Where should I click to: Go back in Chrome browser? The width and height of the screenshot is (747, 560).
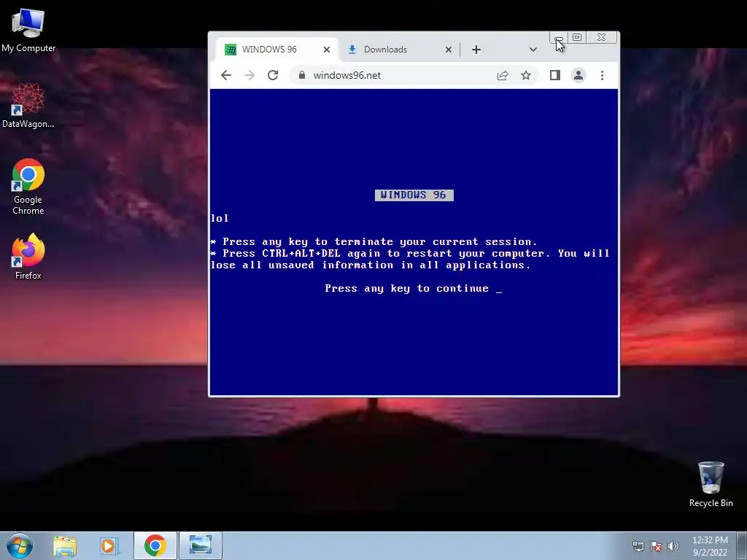[x=226, y=75]
